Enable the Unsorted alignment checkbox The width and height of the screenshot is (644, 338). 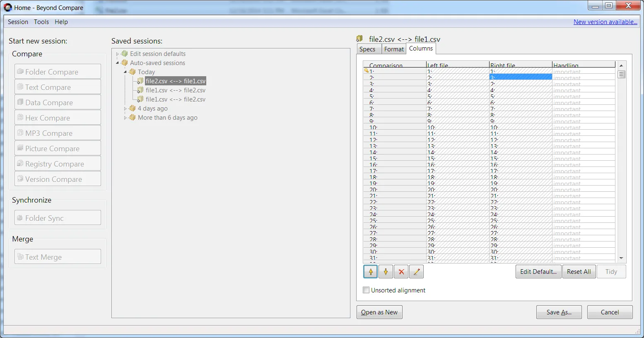point(366,290)
